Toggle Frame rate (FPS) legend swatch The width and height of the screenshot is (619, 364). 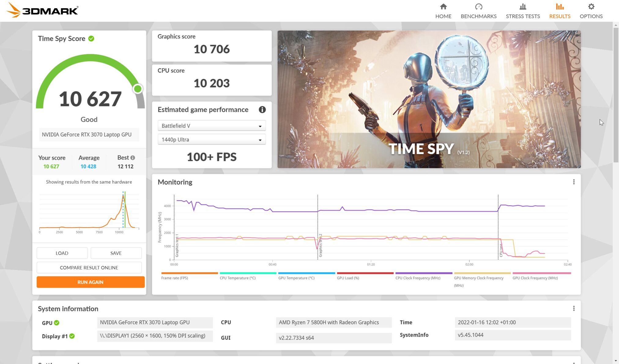point(190,273)
